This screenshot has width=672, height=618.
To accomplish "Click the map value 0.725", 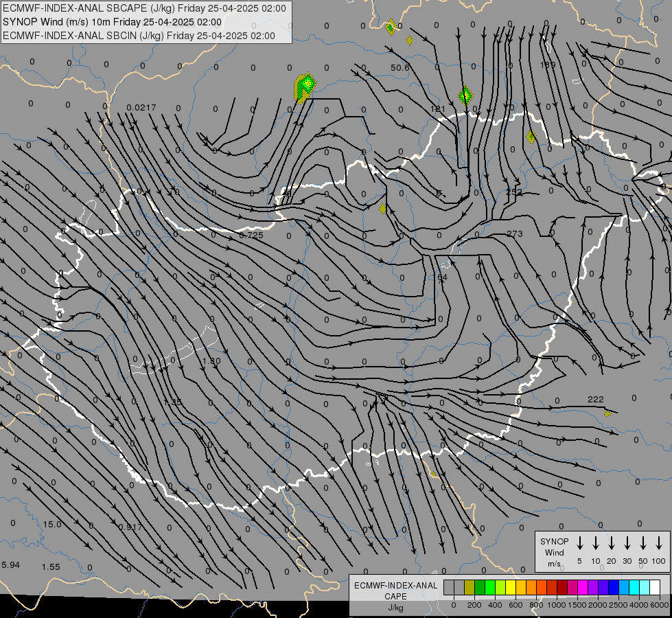I will [x=251, y=235].
